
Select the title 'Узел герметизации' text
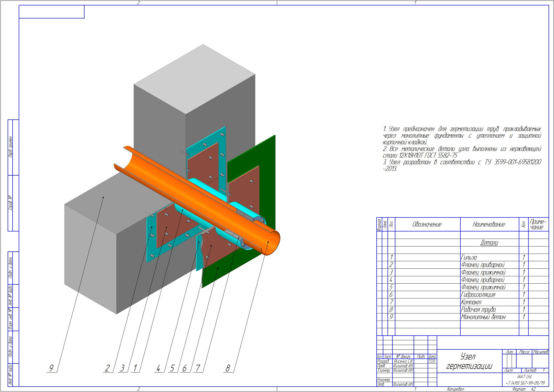469,361
